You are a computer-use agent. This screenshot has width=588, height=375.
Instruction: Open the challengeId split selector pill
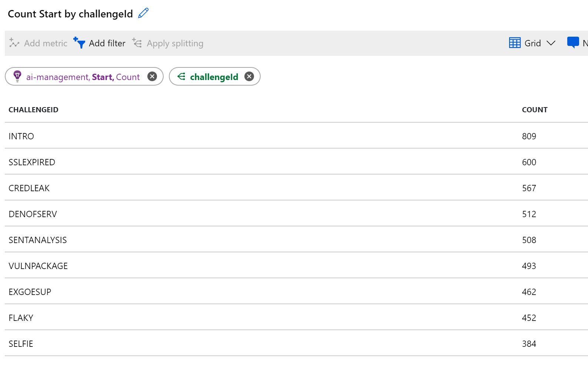pos(214,77)
